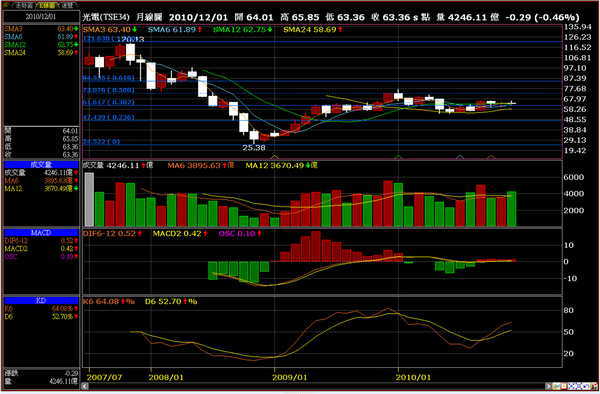Click the red square icon in the bottom toolbar
This screenshot has width=600, height=394.
tap(564, 386)
